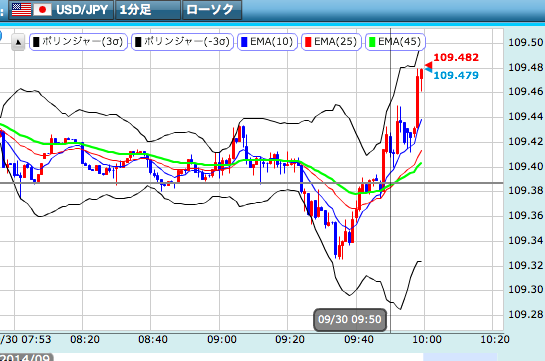545x361 pixels.
Task: Click the 2014/09 date range tab
Action: 26,357
